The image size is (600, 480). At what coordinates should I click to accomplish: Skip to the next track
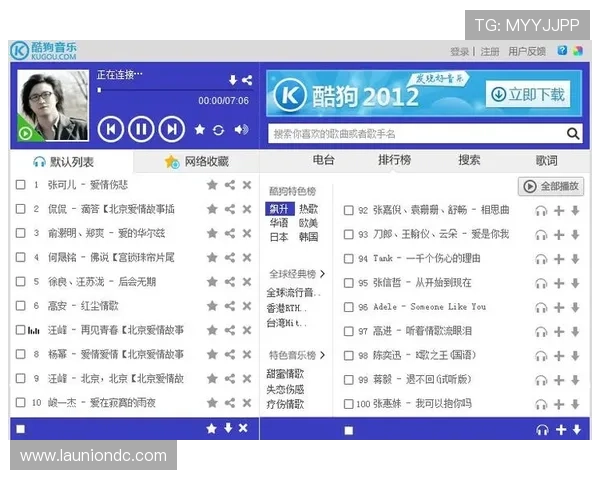click(172, 129)
